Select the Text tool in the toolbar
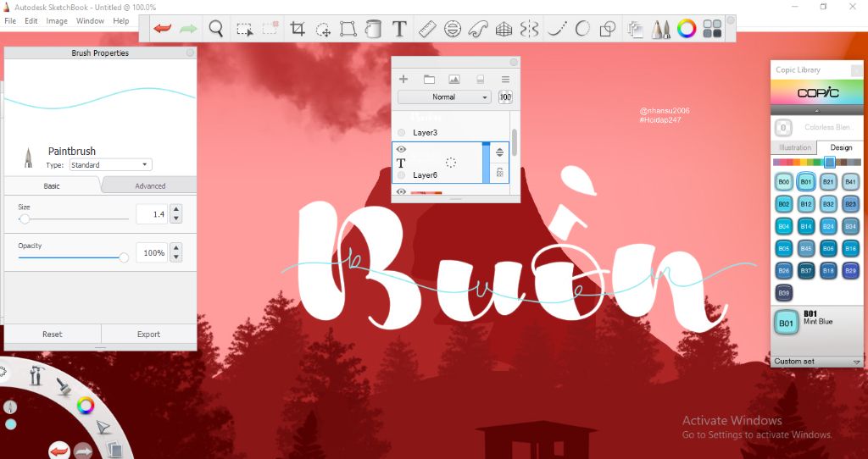This screenshot has height=459, width=868. point(399,29)
